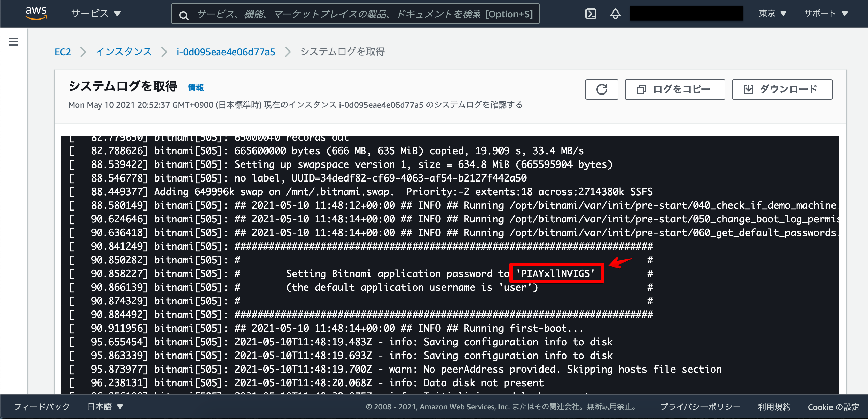Click the line mentioning default username 'user'
The width and height of the screenshot is (868, 419).
tap(361, 287)
